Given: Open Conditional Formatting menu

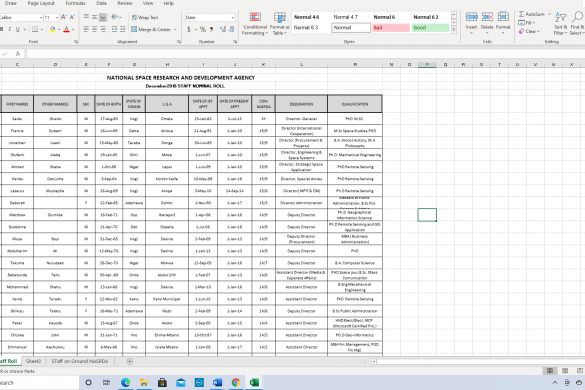Looking at the screenshot, I should point(255,24).
